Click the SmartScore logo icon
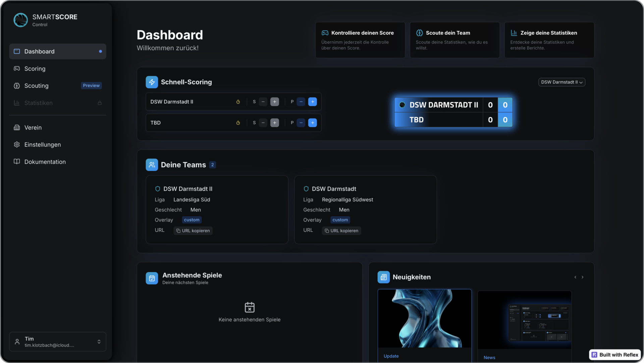The height and width of the screenshot is (363, 644). [20, 20]
